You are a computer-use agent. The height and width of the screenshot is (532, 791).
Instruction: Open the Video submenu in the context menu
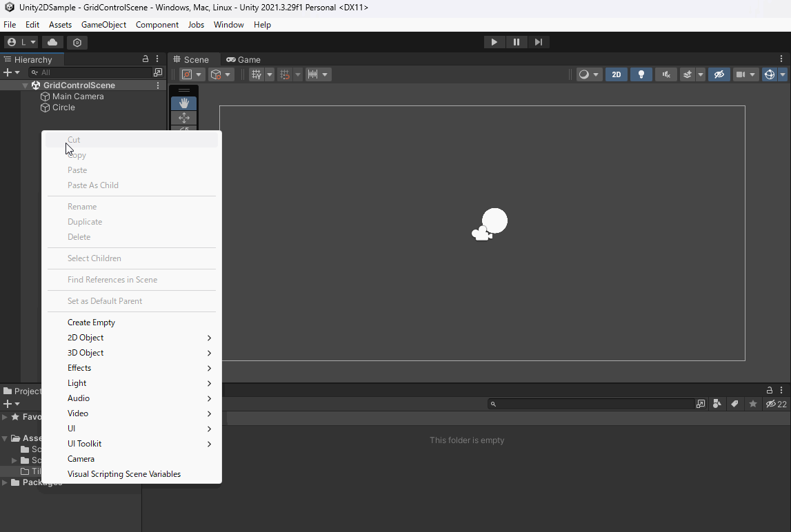132,413
